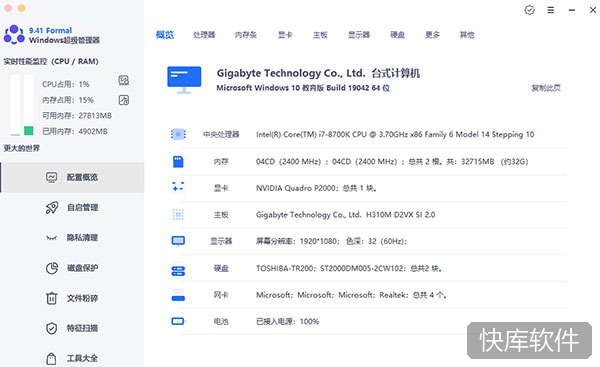Click the 更大的世界 link

(x=22, y=148)
